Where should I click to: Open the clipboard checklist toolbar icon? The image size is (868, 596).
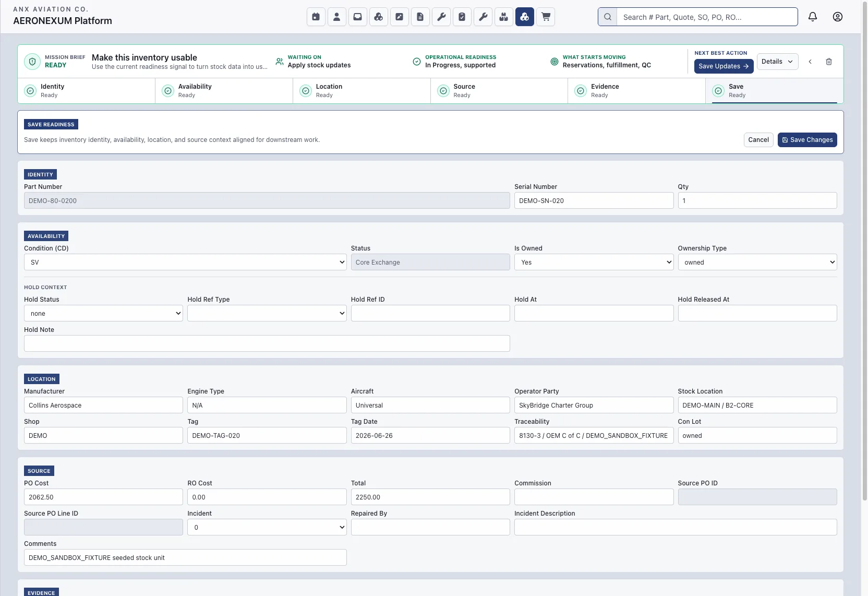click(462, 17)
